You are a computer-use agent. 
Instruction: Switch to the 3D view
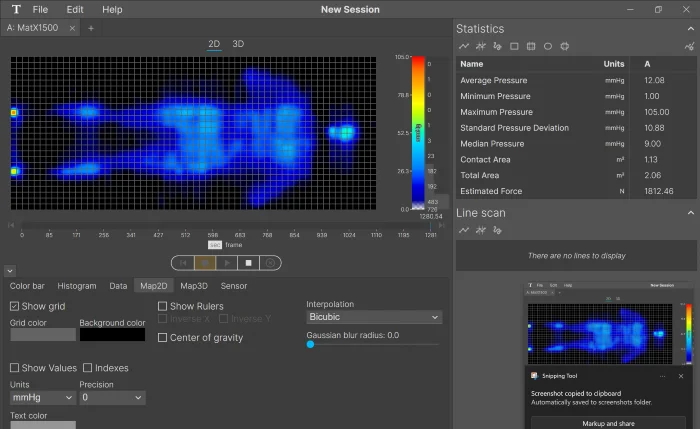238,44
